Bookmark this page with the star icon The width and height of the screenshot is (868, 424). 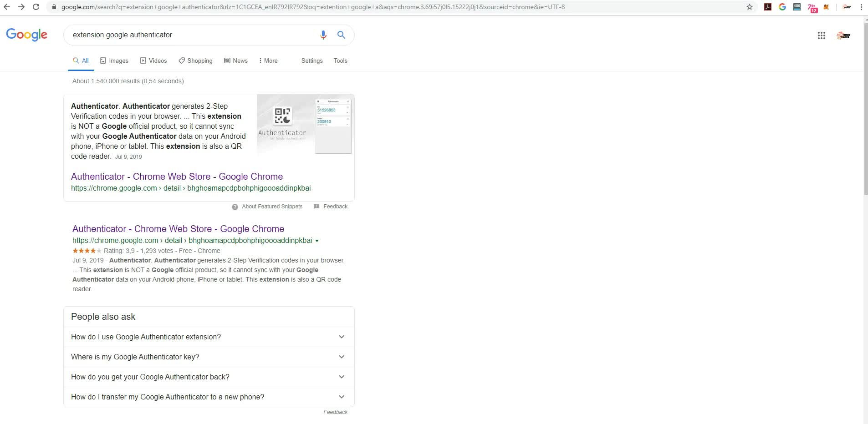749,7
